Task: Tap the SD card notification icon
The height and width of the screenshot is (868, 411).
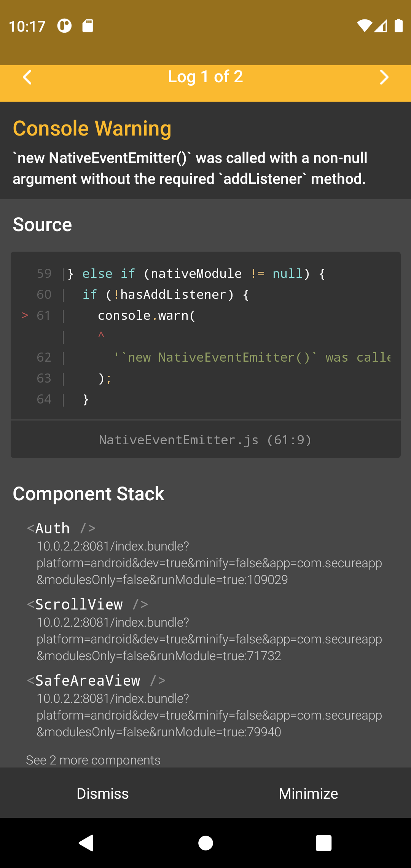Action: (x=88, y=26)
